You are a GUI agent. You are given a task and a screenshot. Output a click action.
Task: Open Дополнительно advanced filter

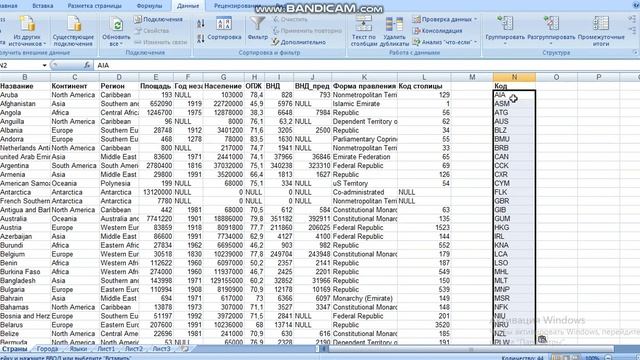pyautogui.click(x=299, y=42)
